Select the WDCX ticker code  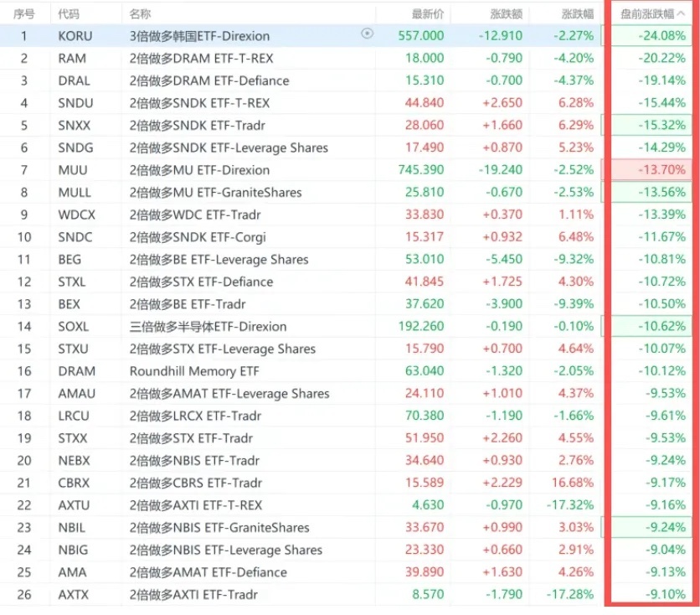(76, 214)
